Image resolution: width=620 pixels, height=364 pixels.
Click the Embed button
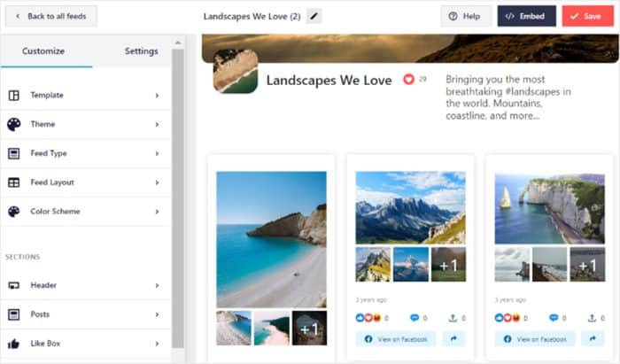coord(526,16)
